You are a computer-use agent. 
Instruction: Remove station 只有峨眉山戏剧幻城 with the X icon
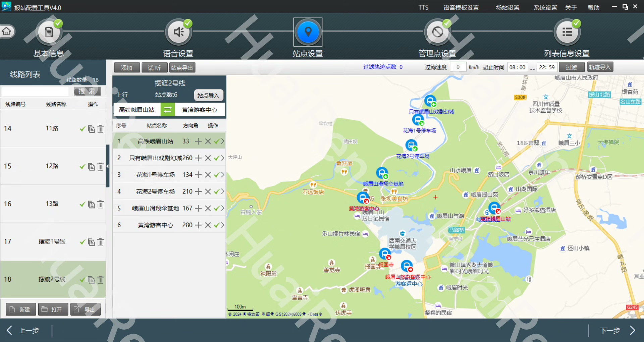click(208, 158)
